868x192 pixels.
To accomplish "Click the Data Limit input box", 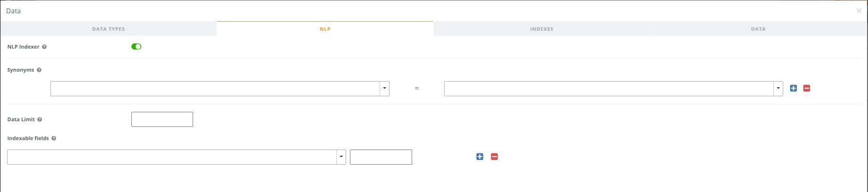I will pyautogui.click(x=162, y=119).
